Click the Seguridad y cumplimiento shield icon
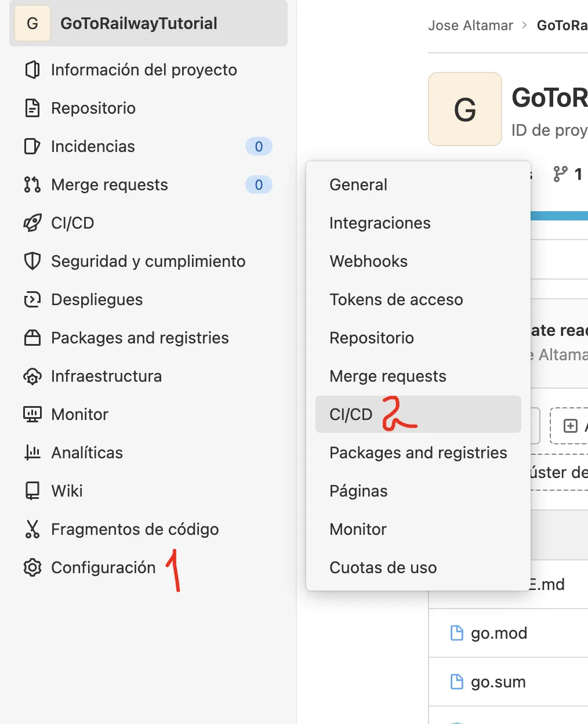The height and width of the screenshot is (724, 588). (33, 261)
